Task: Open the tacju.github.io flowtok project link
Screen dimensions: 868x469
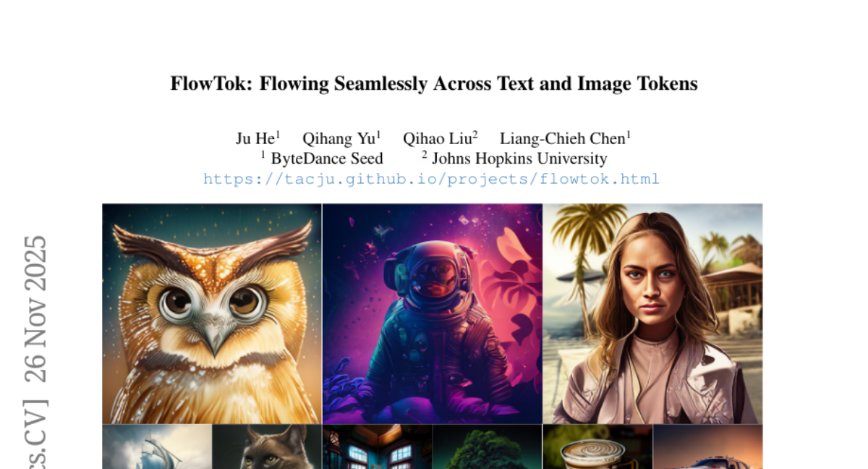Action: [x=431, y=179]
